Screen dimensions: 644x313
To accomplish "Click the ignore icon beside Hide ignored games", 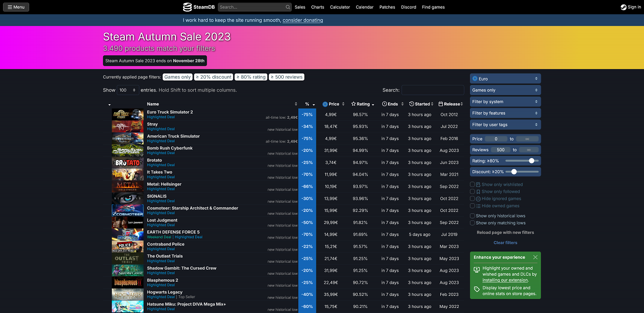I will coord(478,199).
